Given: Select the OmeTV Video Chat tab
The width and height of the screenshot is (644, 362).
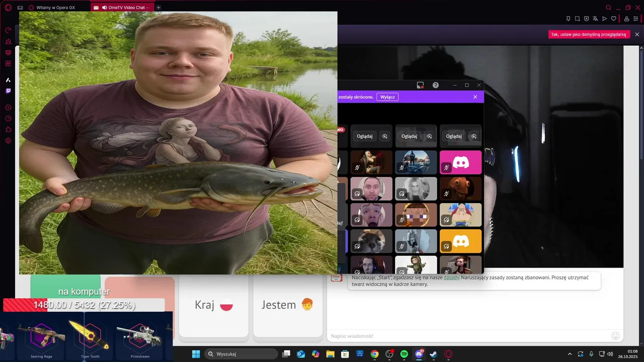Looking at the screenshot, I should point(122,8).
